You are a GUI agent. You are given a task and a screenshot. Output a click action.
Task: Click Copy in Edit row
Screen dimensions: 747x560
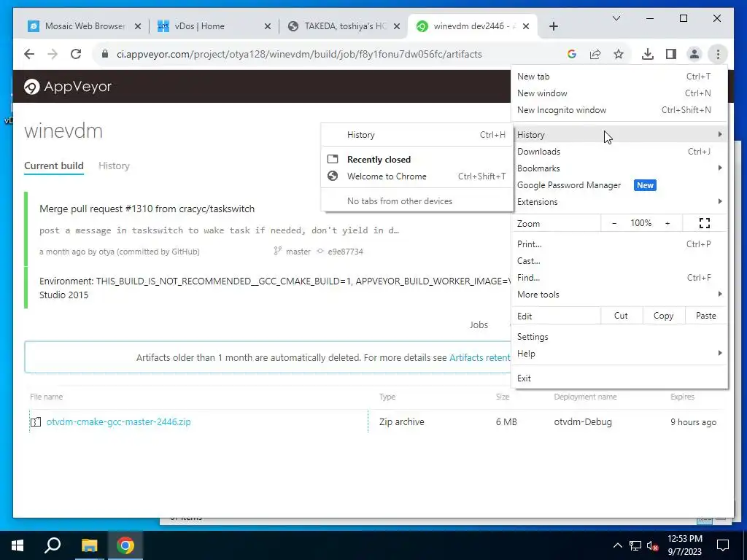pyautogui.click(x=663, y=316)
